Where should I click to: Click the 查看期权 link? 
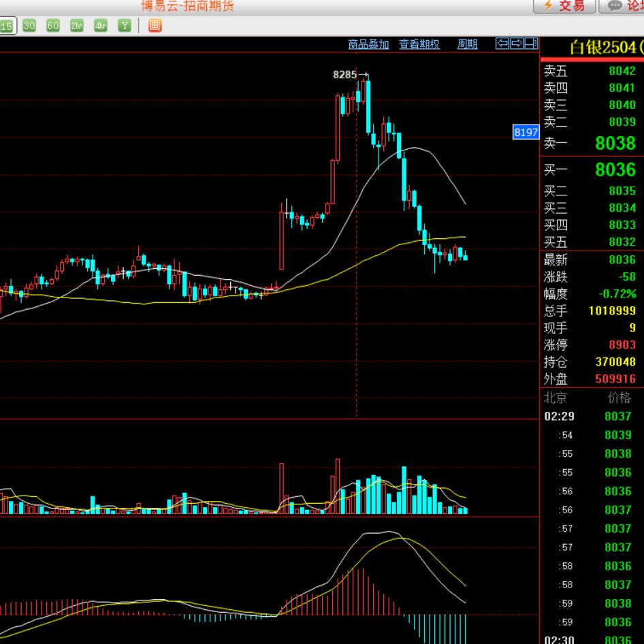(x=419, y=44)
